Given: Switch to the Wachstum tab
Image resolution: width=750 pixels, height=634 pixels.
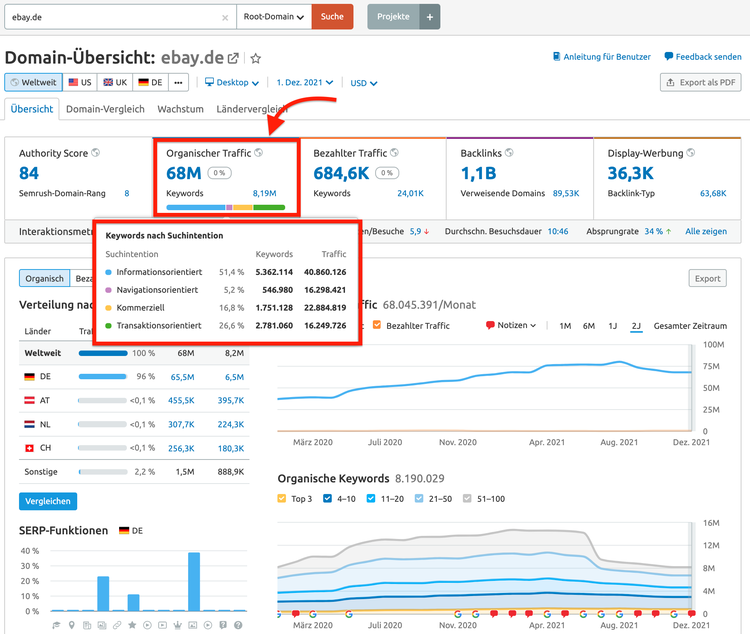Looking at the screenshot, I should 180,109.
